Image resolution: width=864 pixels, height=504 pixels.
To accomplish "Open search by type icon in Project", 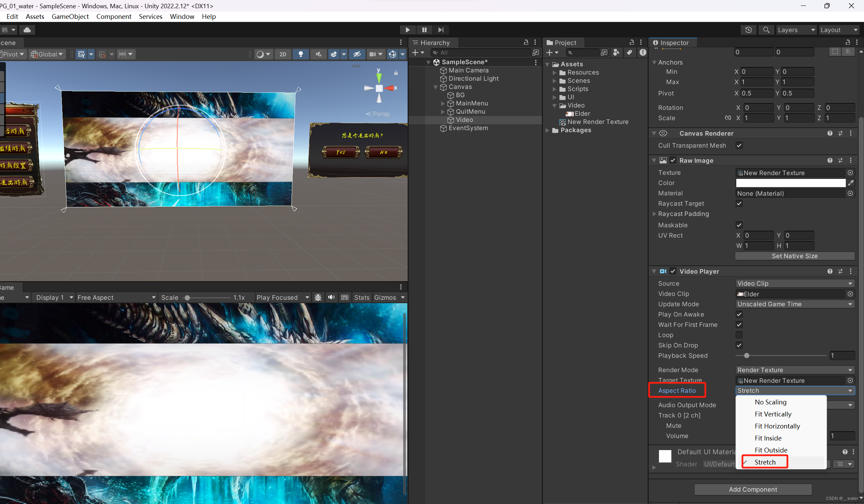I will point(616,53).
